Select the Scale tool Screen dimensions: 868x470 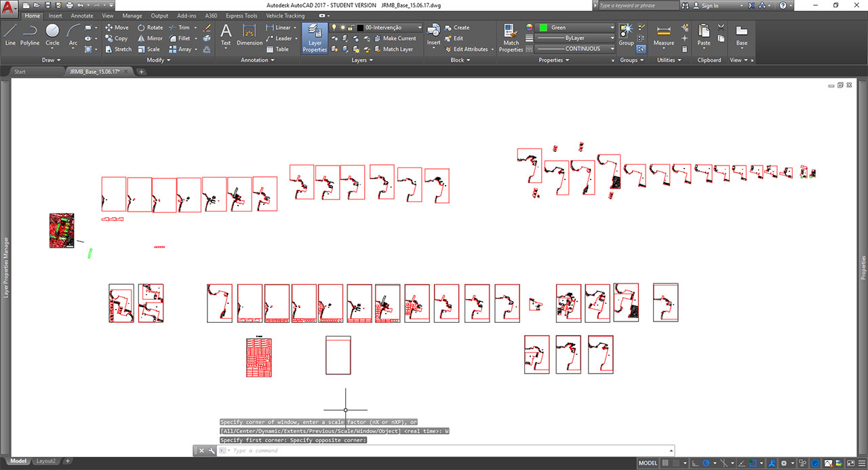click(x=148, y=50)
